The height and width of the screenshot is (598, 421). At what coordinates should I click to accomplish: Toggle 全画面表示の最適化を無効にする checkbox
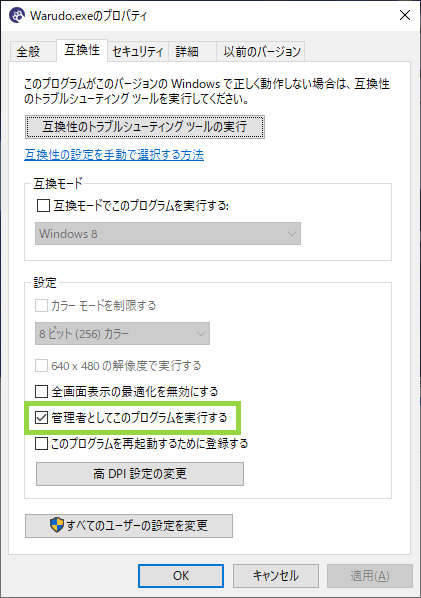pos(42,391)
